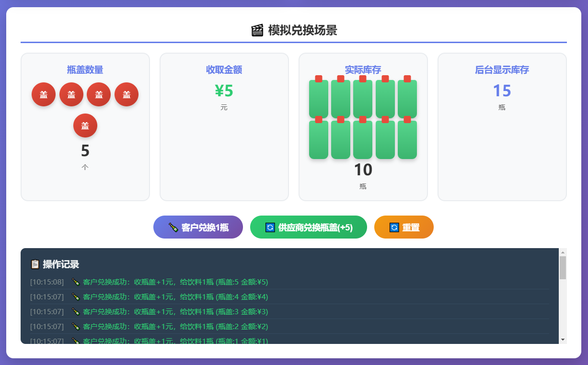Click the clipboard icon next to 操作记录
This screenshot has height=365, width=588.
(x=35, y=264)
